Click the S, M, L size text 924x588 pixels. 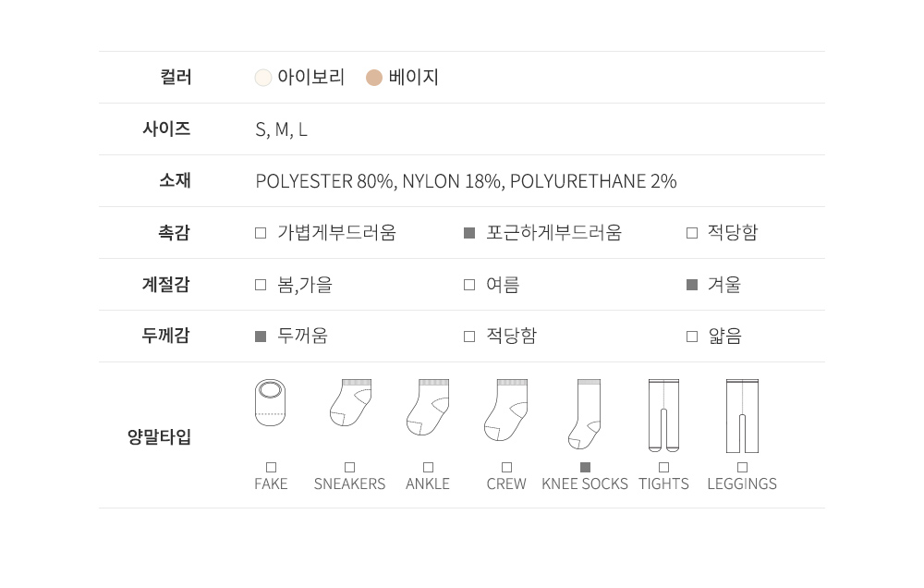coord(281,129)
